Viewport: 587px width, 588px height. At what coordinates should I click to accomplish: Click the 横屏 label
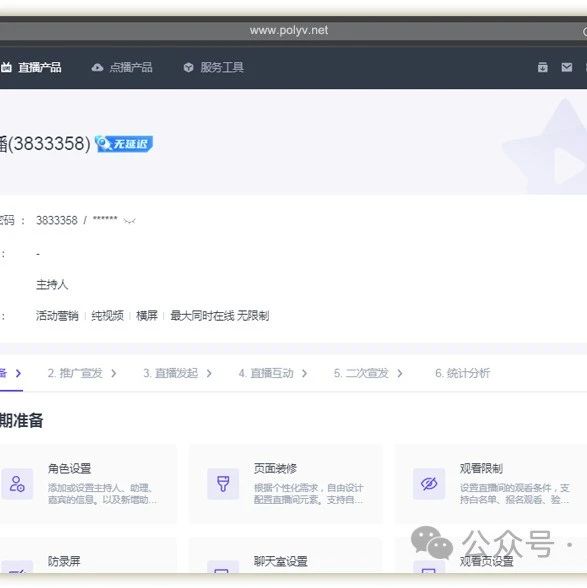pyautogui.click(x=147, y=316)
